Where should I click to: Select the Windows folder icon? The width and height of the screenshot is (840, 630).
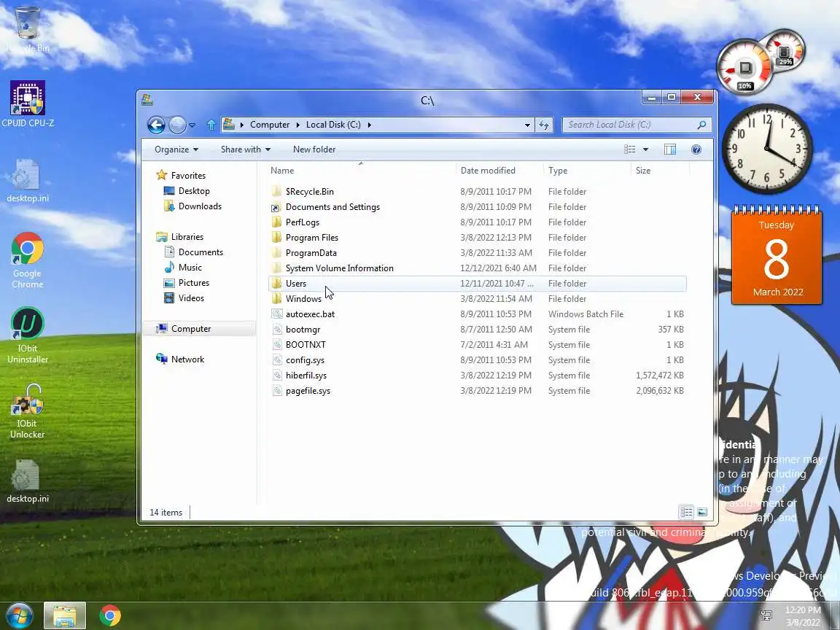276,299
